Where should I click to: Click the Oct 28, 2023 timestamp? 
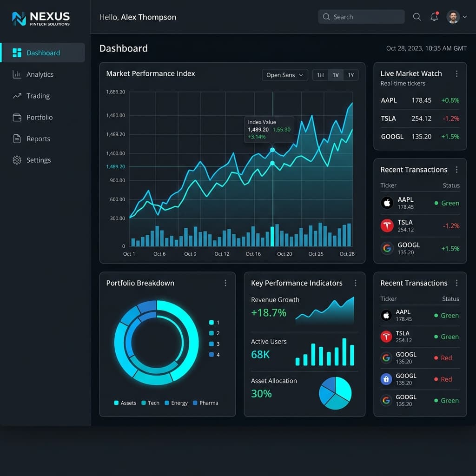426,48
